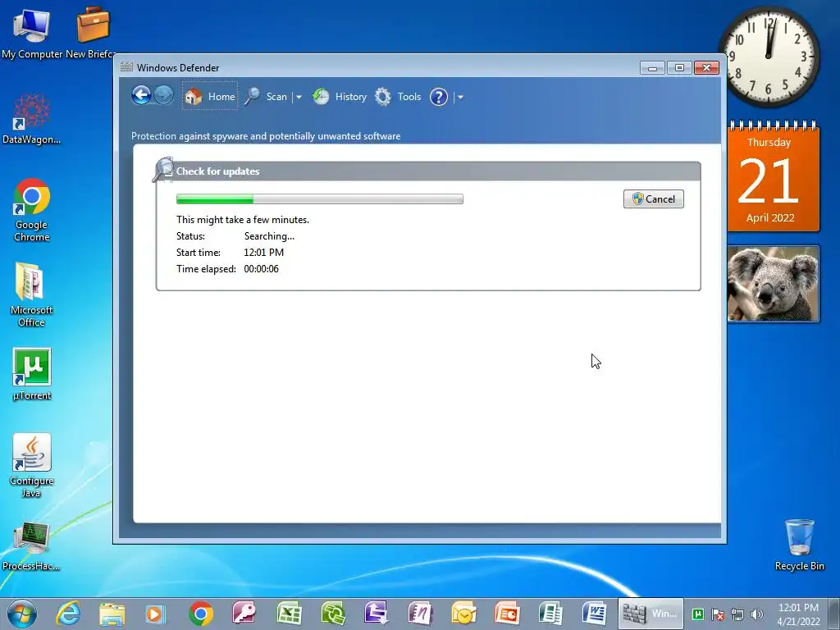Select the Configure Java desktop shortcut
The image size is (840, 630).
tap(32, 466)
